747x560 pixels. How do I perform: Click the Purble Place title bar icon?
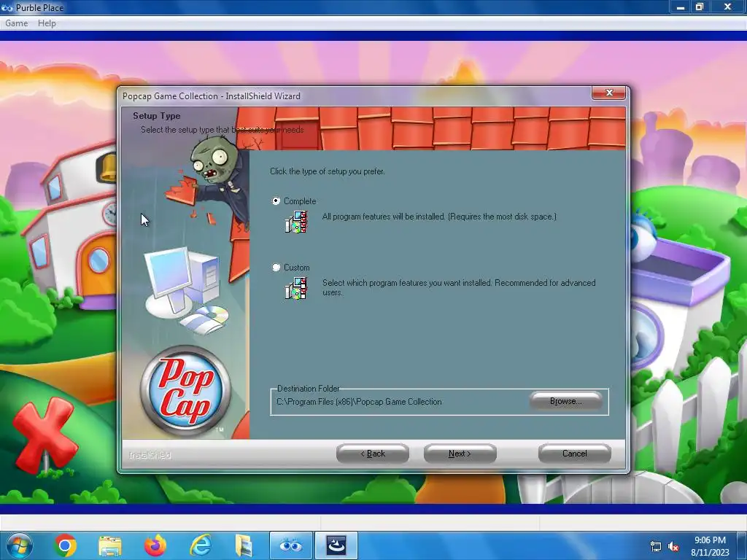pyautogui.click(x=7, y=7)
